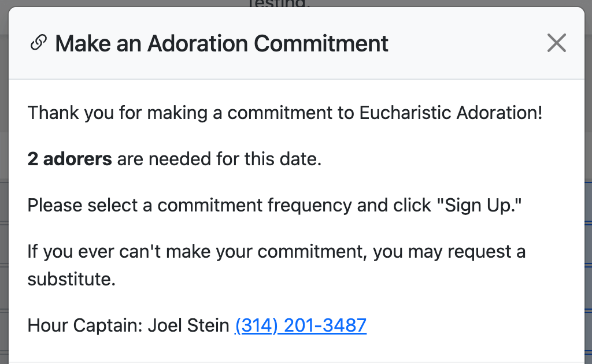
Task: Click the "Make an Adoration Commitment" heading
Action: tap(221, 43)
